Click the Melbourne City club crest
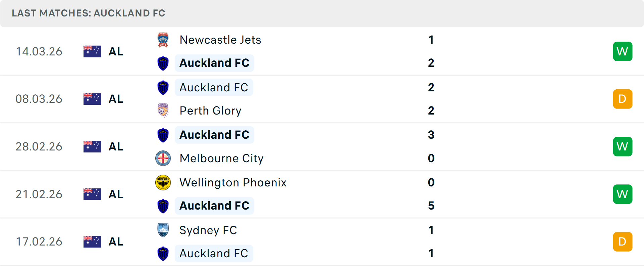The width and height of the screenshot is (644, 266). coord(163,158)
